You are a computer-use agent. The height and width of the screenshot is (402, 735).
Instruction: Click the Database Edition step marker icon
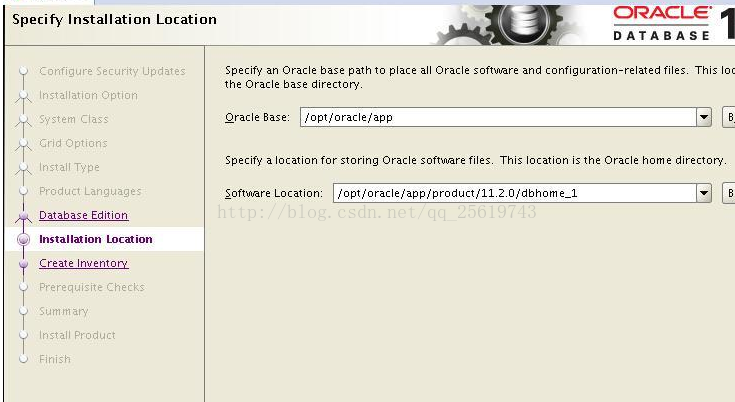(x=23, y=216)
